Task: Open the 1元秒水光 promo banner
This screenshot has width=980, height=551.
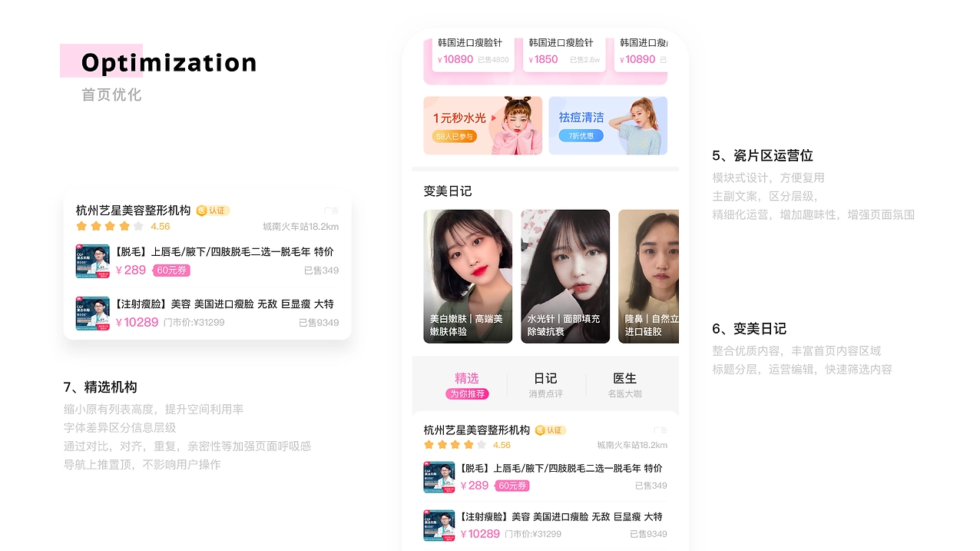Action: tap(482, 125)
